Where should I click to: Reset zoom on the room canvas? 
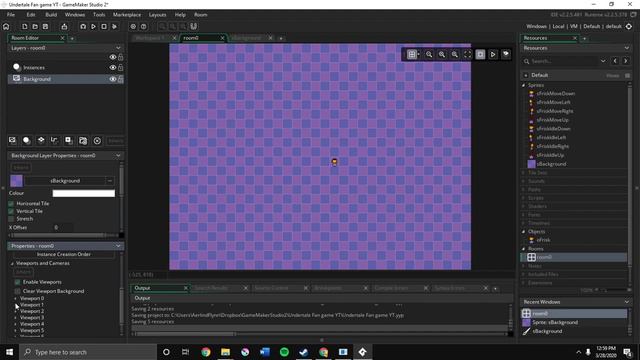(442, 54)
